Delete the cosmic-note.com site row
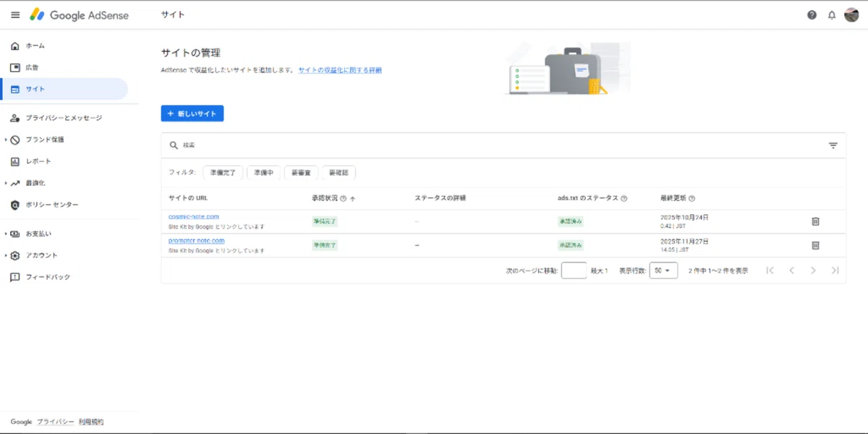The image size is (868, 434). (x=815, y=221)
